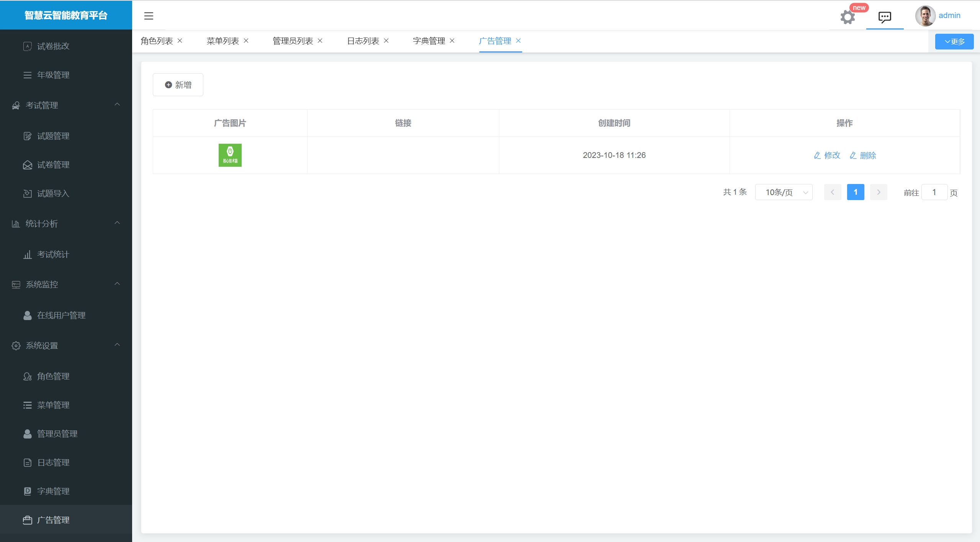Go to next page arrow in pagination
The height and width of the screenshot is (542, 980).
[x=879, y=192]
